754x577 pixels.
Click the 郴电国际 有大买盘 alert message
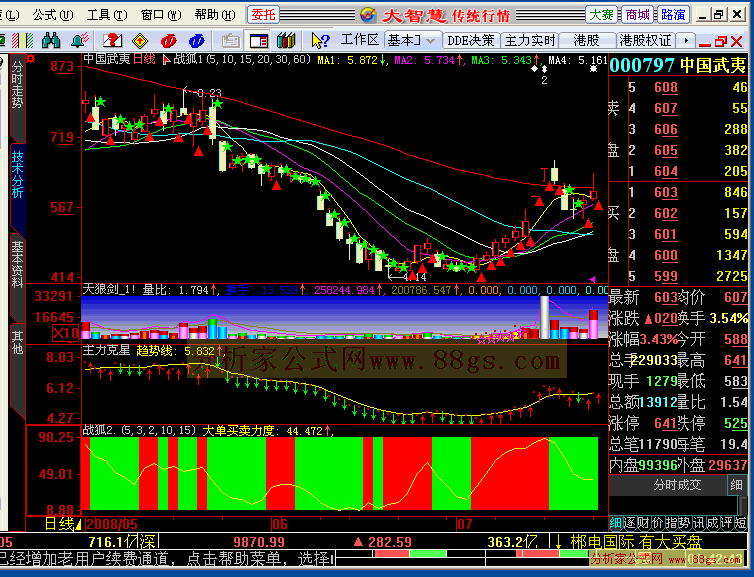pos(636,542)
